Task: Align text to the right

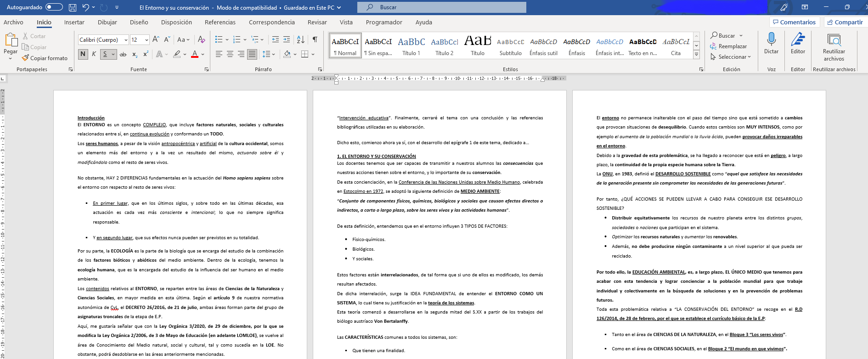Action: click(241, 54)
